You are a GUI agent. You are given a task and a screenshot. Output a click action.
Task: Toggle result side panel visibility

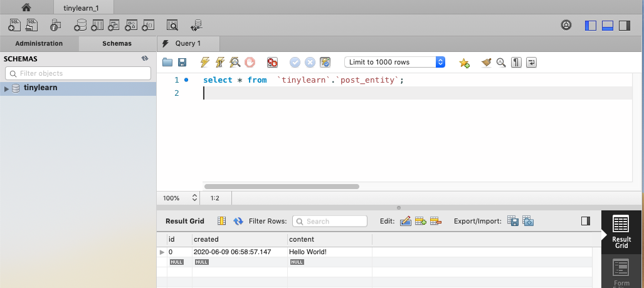coord(586,221)
